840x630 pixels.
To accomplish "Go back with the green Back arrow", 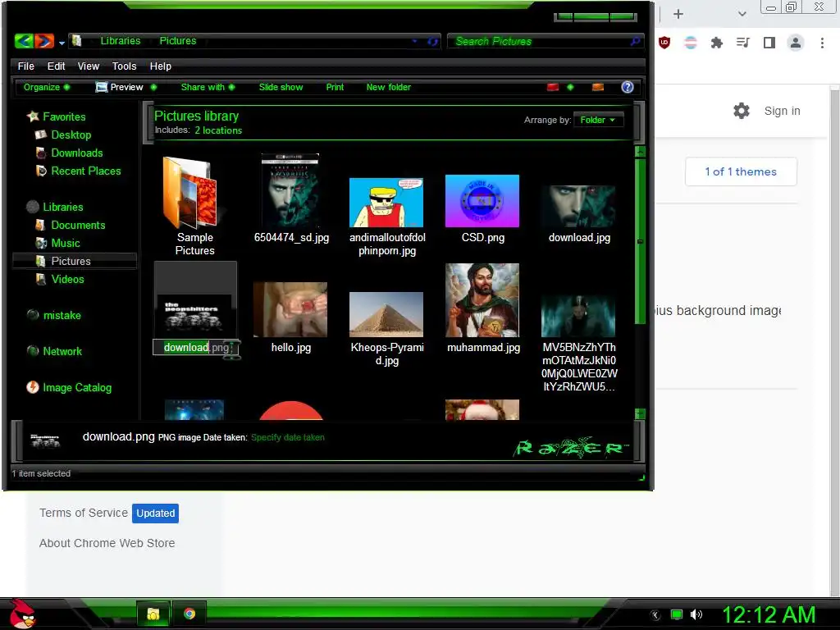I will tap(24, 41).
